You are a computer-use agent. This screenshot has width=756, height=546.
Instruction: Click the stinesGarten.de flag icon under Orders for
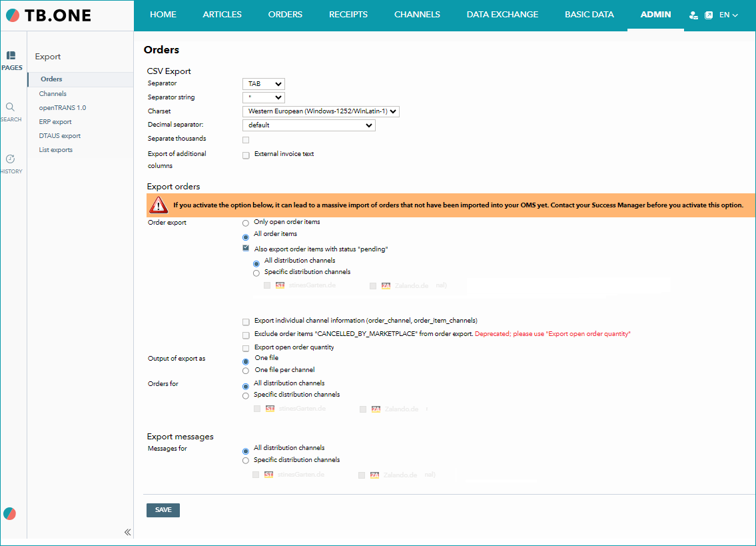270,409
